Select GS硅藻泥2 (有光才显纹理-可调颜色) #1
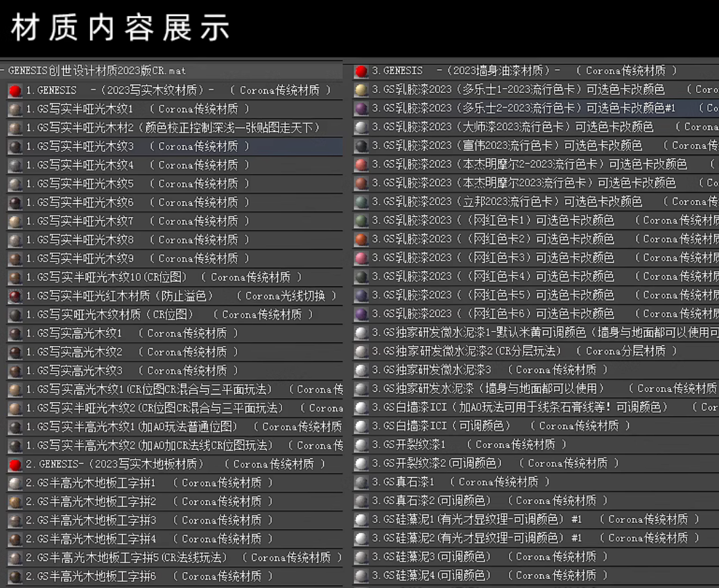This screenshot has width=719, height=588. tap(536, 538)
